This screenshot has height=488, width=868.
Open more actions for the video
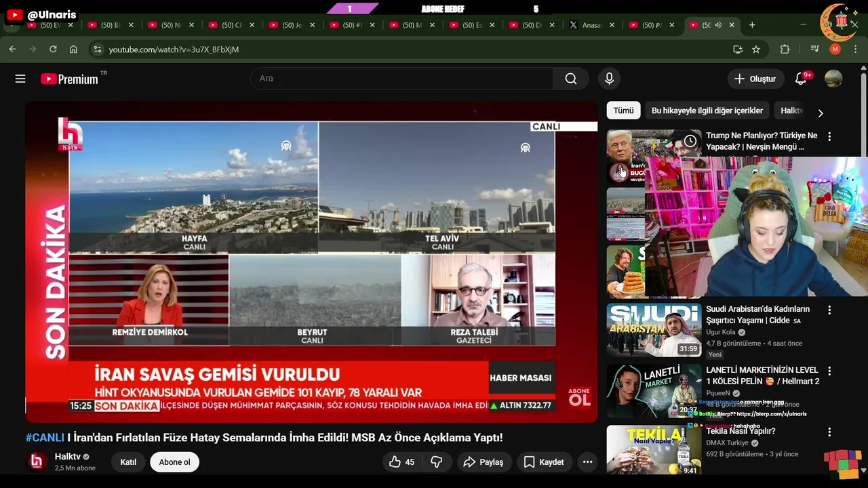(587, 462)
